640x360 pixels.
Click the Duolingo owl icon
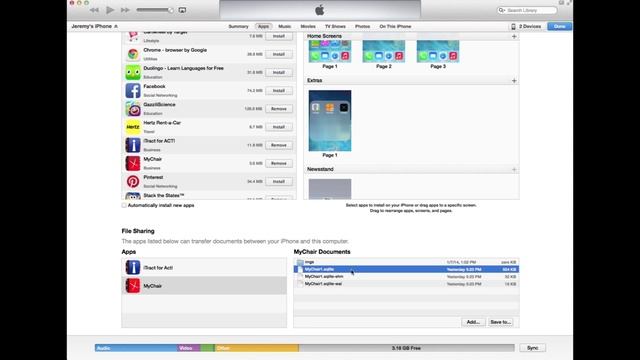[x=133, y=72]
